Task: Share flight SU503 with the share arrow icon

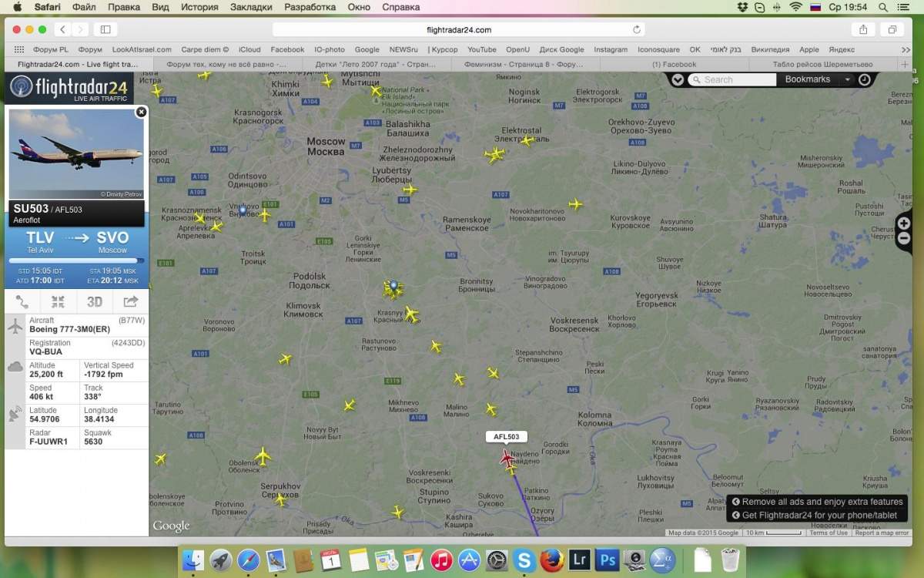Action: point(130,302)
